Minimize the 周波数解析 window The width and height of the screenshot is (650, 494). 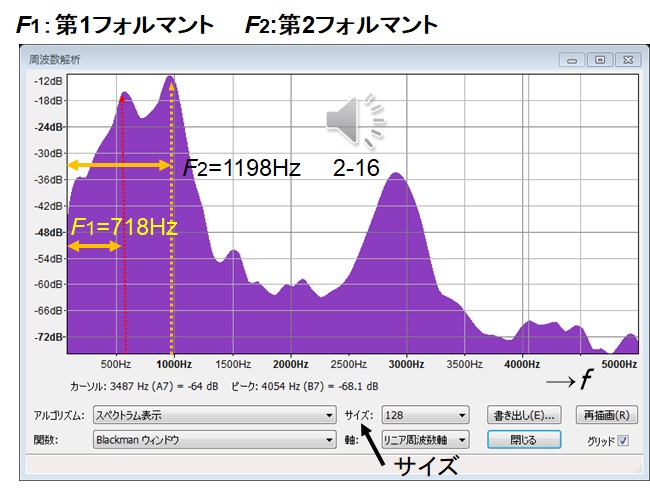pyautogui.click(x=573, y=59)
